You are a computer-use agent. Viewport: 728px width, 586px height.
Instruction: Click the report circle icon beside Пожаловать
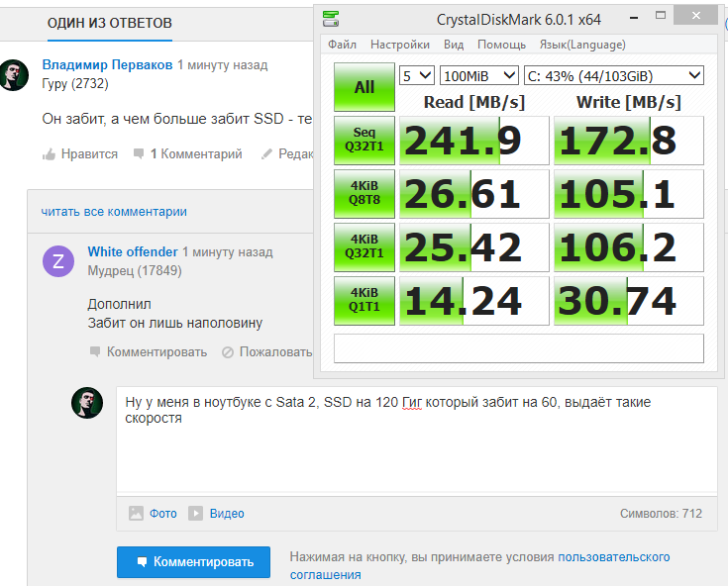coord(228,352)
